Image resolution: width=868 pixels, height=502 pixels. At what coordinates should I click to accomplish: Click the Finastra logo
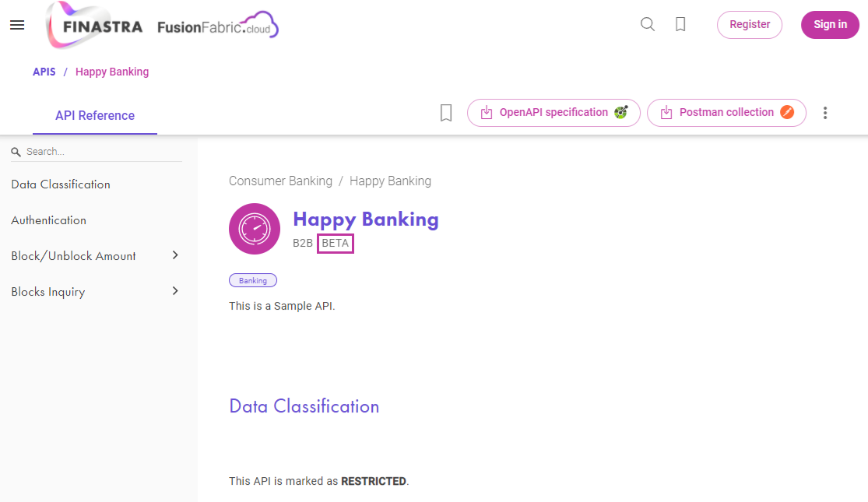[x=95, y=25]
